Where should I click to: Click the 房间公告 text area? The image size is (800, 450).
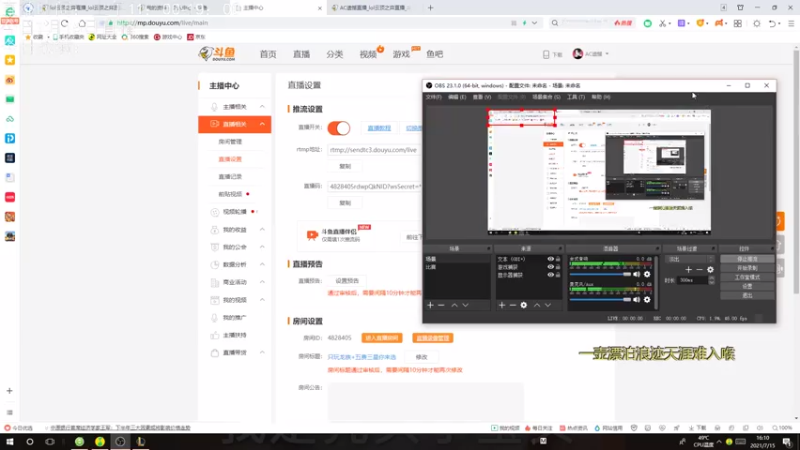pos(426,403)
